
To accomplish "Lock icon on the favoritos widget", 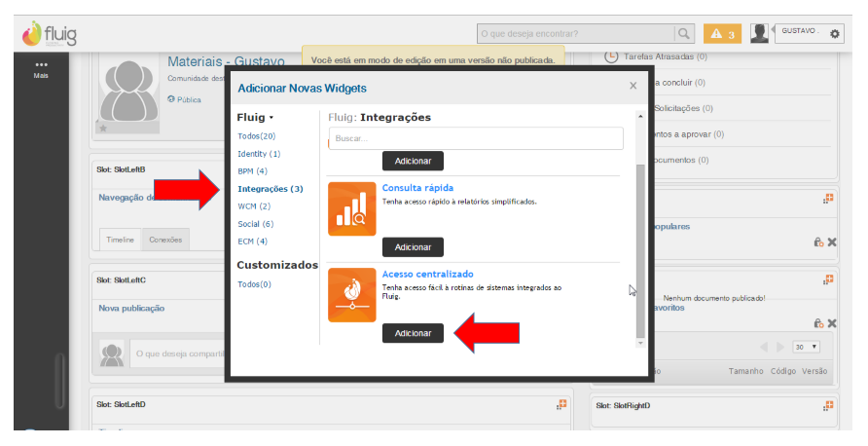I will tap(818, 323).
